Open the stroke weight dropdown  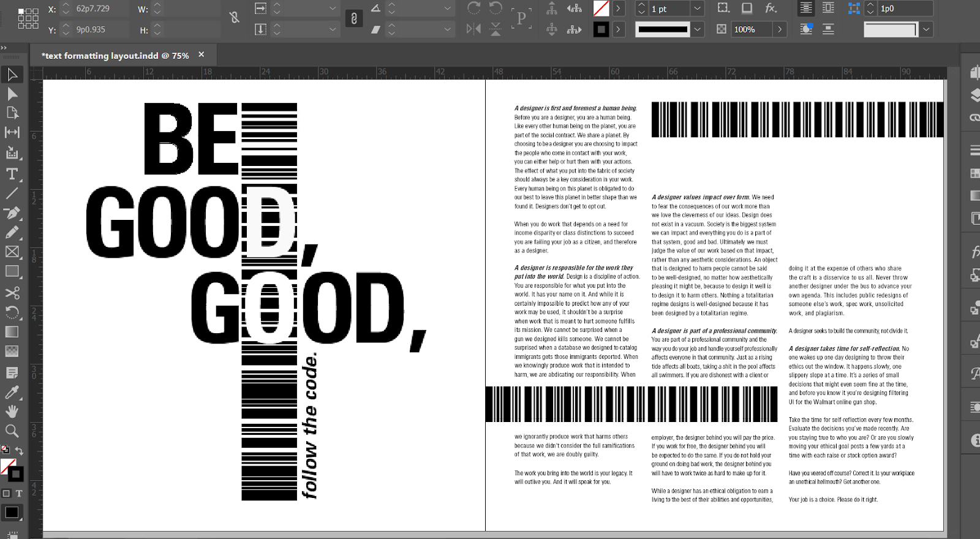click(697, 9)
